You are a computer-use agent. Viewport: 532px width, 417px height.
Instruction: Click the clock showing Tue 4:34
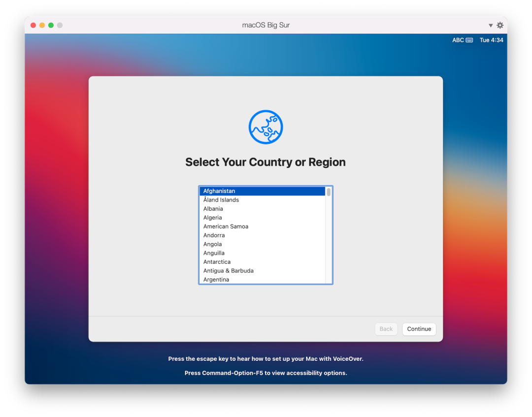coord(491,40)
